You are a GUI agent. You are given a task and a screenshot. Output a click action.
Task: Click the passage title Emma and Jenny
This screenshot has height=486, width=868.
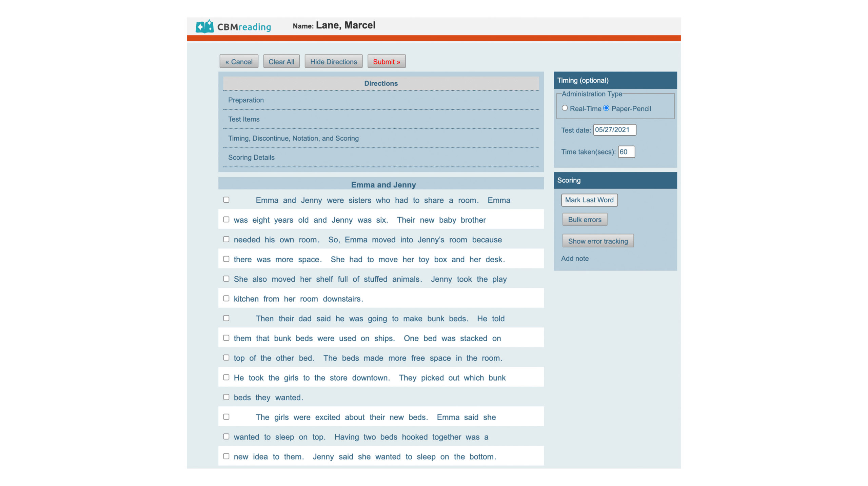[383, 185]
